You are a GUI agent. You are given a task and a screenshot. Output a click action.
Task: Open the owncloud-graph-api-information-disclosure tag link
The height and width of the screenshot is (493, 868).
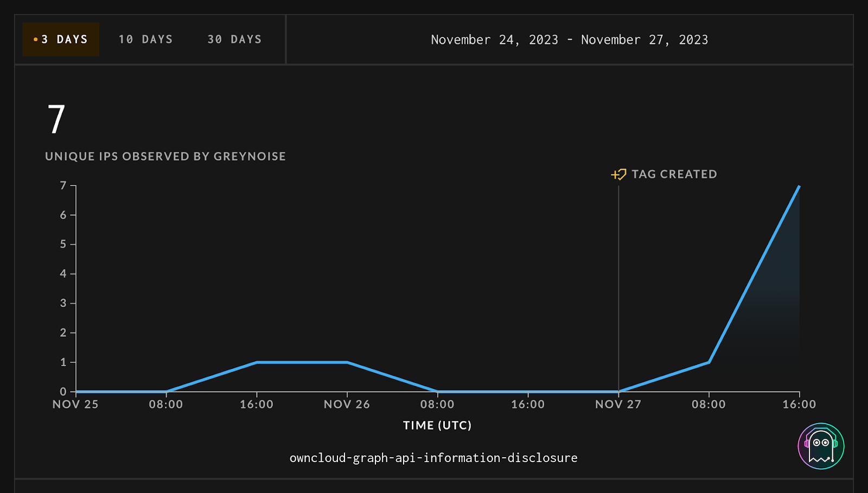point(433,457)
